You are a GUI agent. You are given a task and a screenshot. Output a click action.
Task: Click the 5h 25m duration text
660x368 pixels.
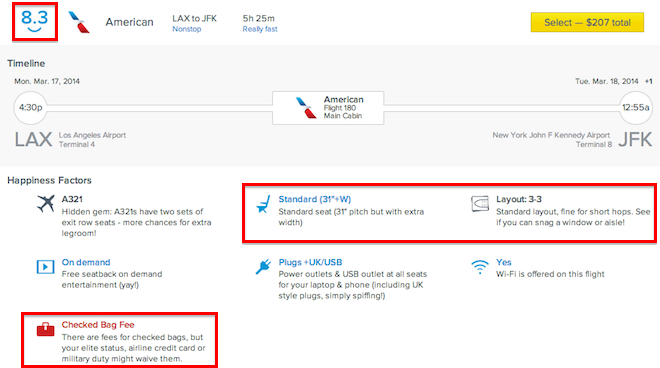click(x=258, y=19)
